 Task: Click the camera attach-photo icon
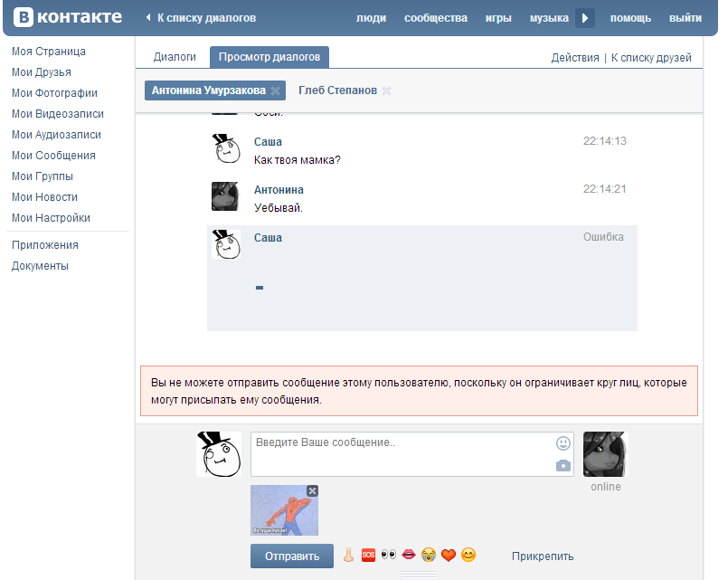(563, 465)
